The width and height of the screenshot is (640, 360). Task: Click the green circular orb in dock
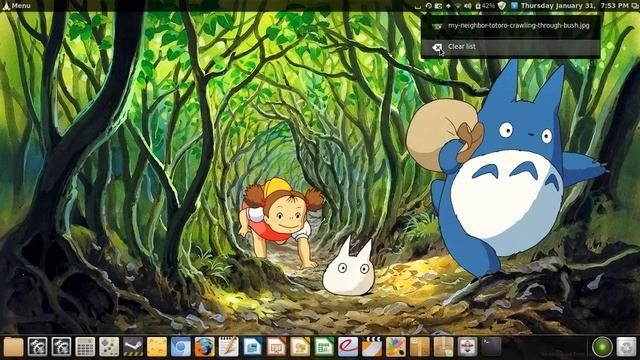point(602,347)
